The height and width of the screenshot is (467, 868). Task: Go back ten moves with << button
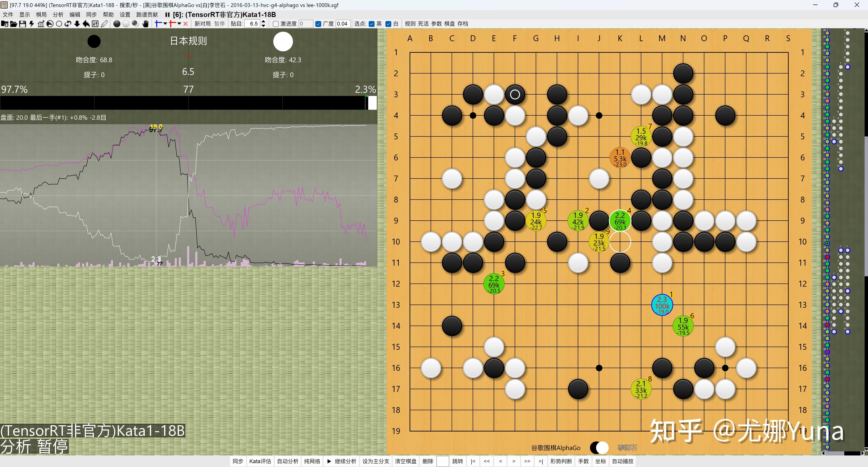[x=487, y=461]
